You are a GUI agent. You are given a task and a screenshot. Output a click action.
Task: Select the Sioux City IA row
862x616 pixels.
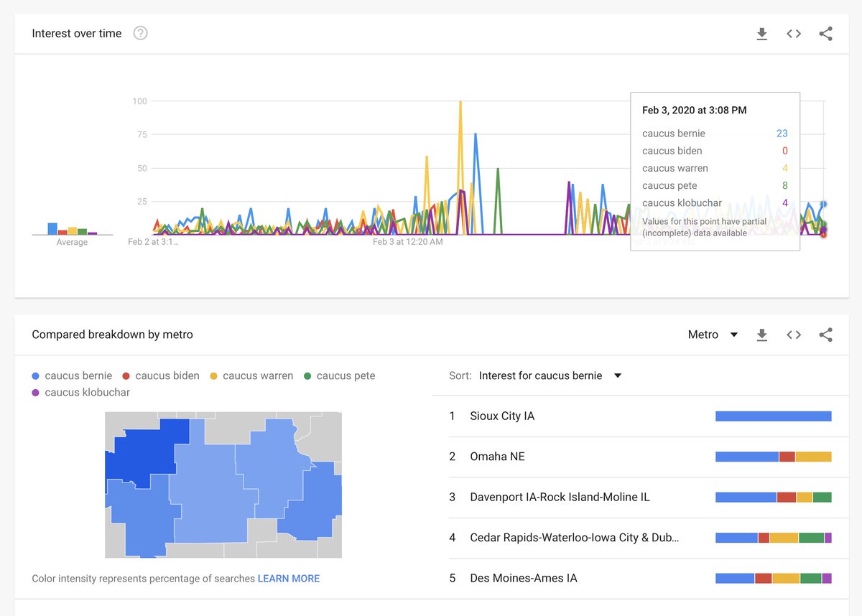[640, 416]
